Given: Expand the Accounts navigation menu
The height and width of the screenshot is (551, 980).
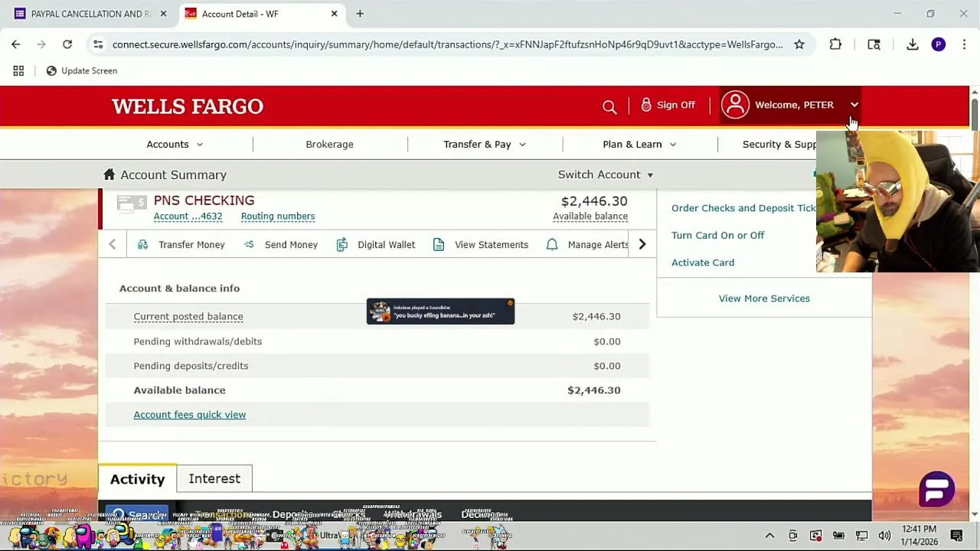Looking at the screenshot, I should (175, 144).
